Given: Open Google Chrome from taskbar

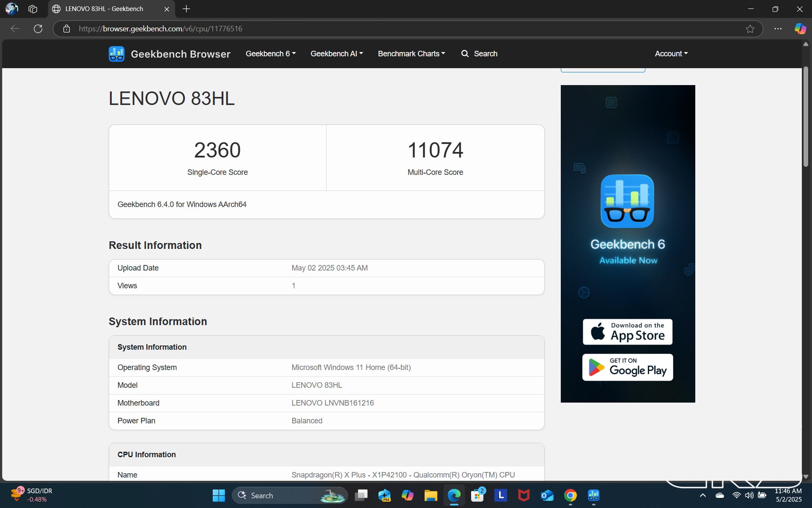Looking at the screenshot, I should click(x=571, y=495).
